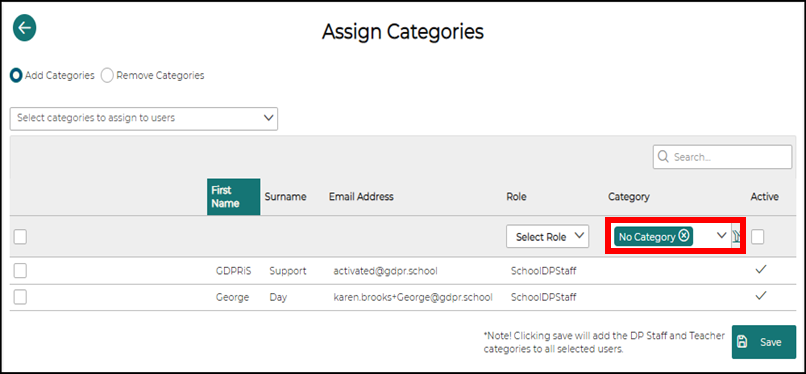Click the search magnifier icon
This screenshot has width=806, height=374.
(x=663, y=157)
